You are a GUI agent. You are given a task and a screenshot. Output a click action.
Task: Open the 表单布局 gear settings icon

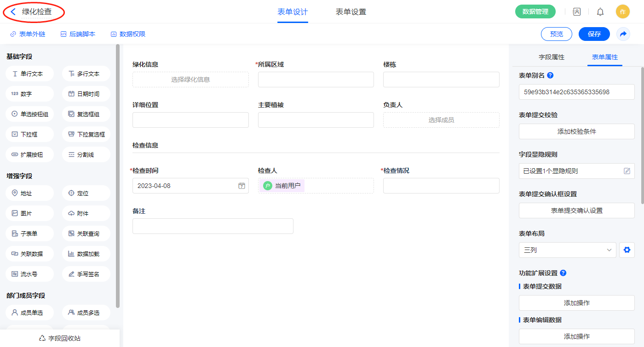point(626,250)
